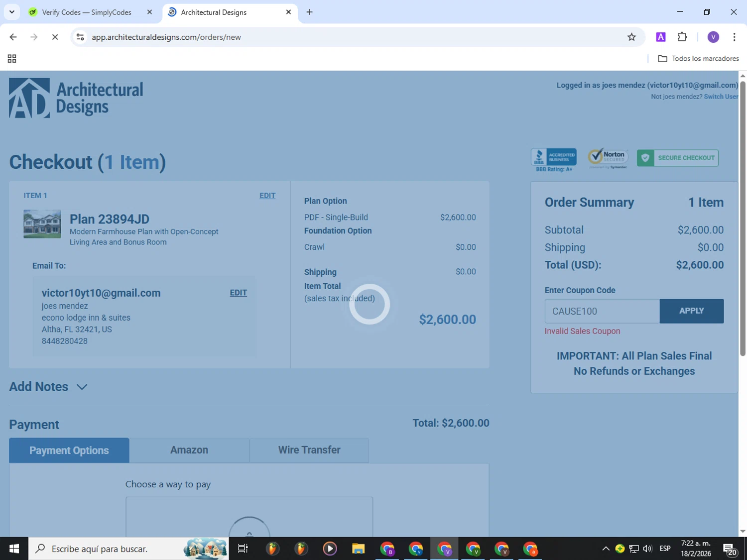747x560 pixels.
Task: Open Chrome profile avatar V
Action: 713,37
